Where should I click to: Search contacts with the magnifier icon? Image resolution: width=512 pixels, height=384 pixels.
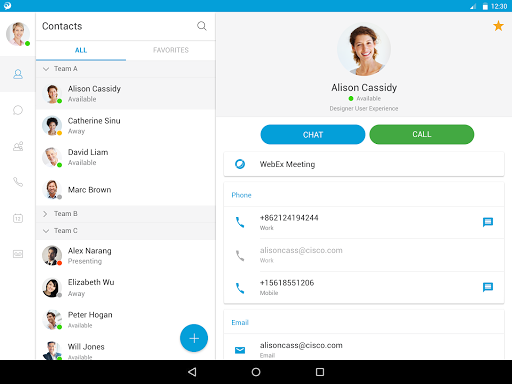[202, 26]
